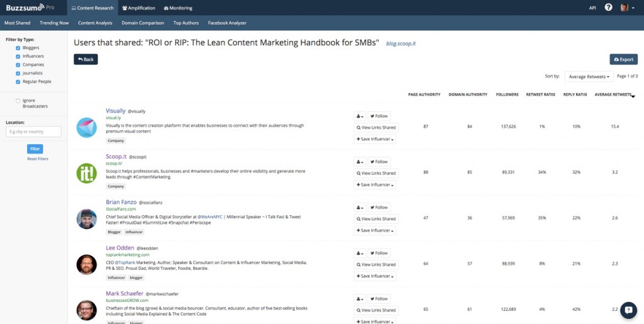Open the Content Research tab
This screenshot has width=644, height=324.
point(93,8)
